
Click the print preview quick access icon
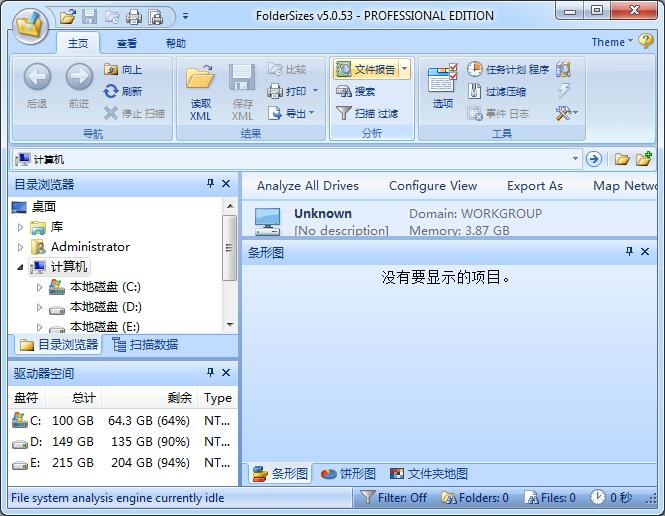click(x=156, y=17)
